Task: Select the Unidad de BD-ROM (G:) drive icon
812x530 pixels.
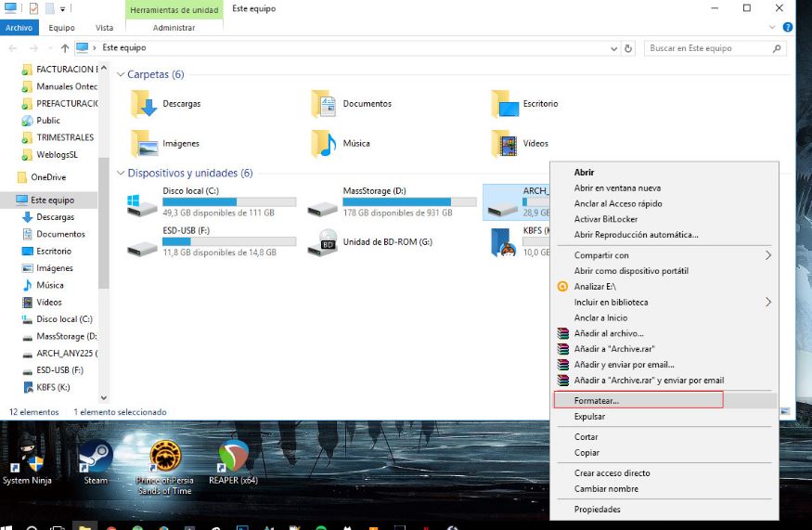Action: [x=325, y=244]
